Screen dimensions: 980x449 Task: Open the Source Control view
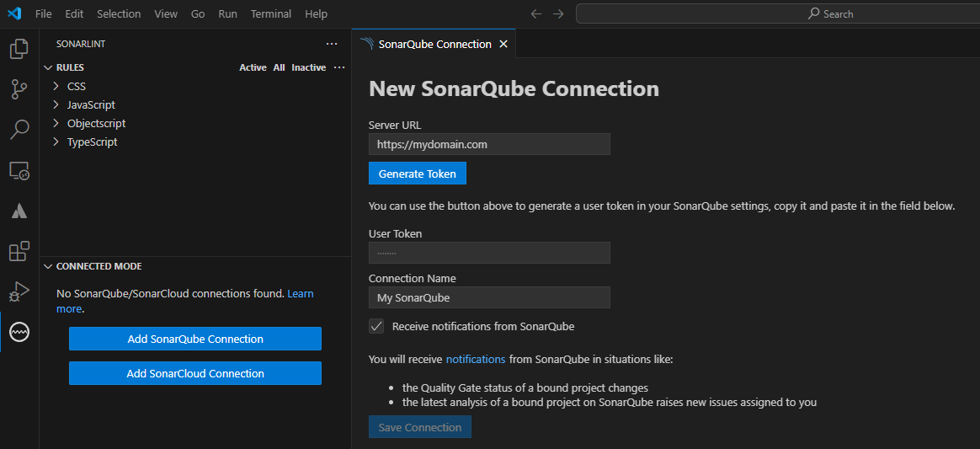(x=19, y=89)
